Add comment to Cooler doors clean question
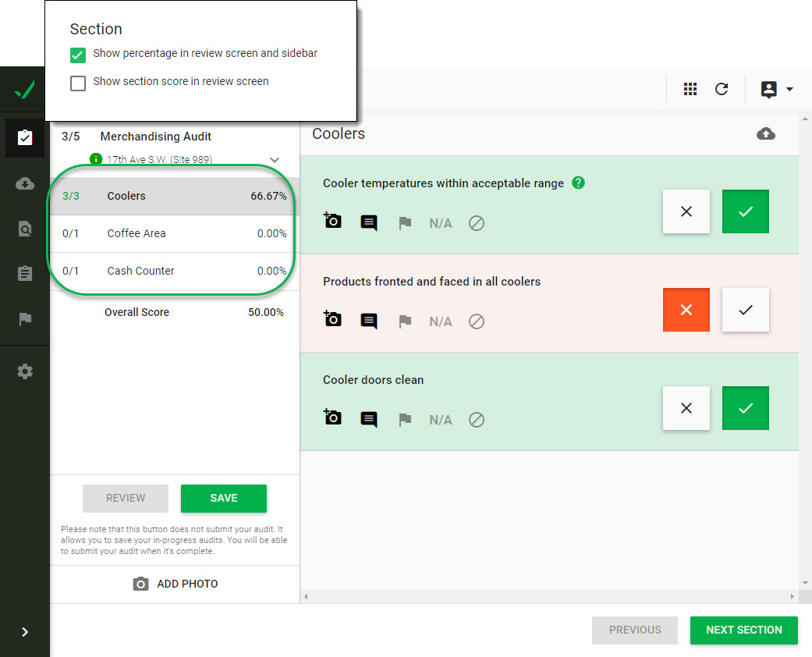812x657 pixels. pos(369,420)
